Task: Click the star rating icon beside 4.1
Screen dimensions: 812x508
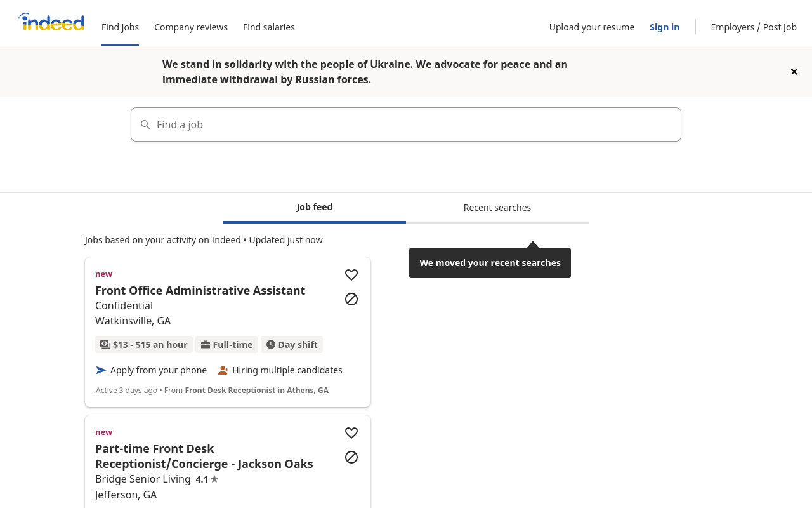Action: point(214,479)
